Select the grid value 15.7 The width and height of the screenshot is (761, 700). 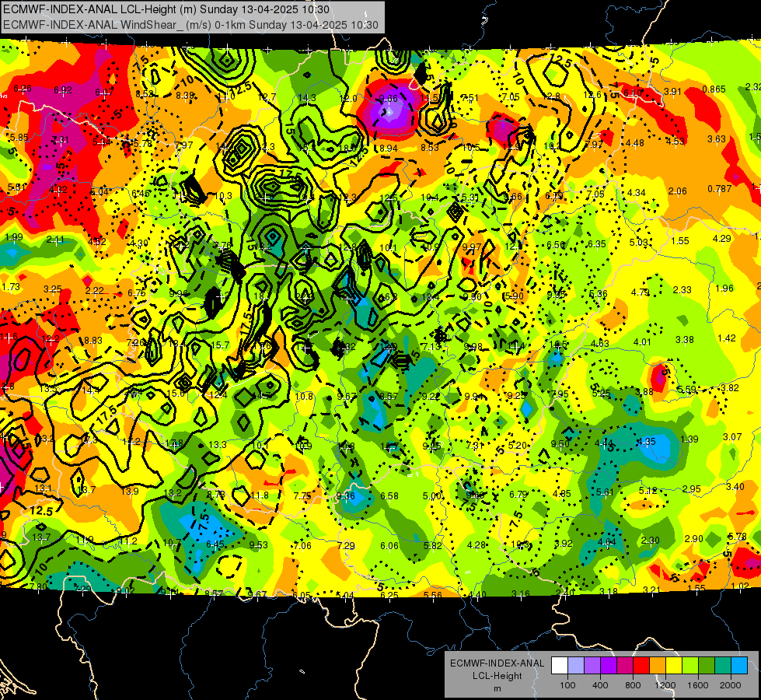point(220,345)
